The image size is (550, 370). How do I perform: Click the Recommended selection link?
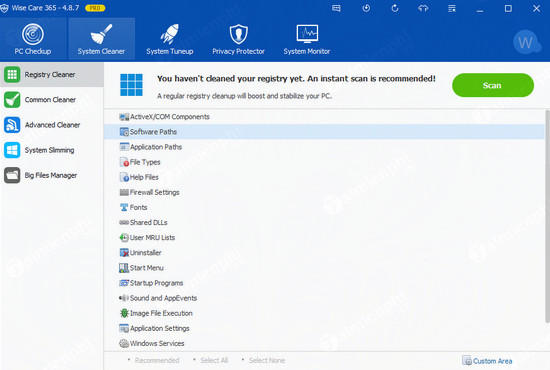[x=157, y=361]
